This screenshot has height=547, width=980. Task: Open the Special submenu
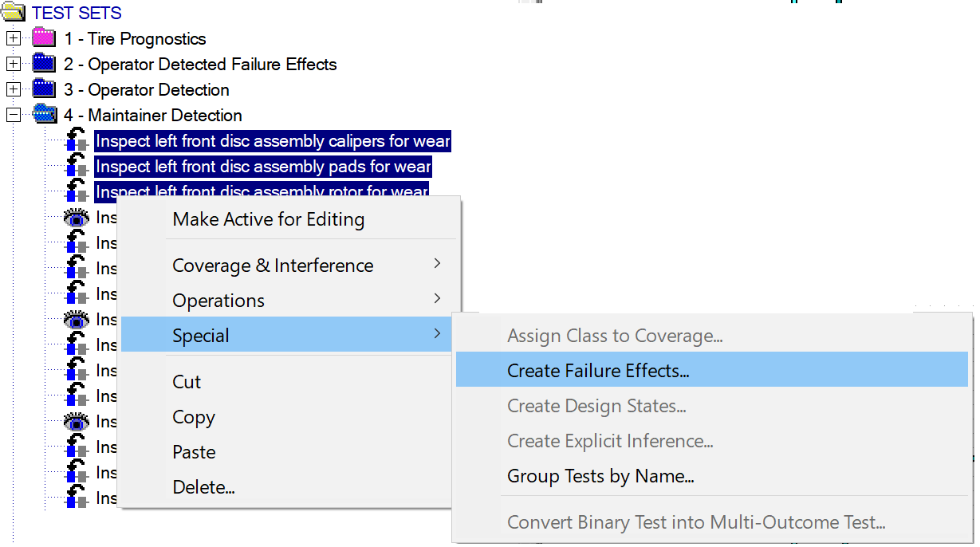coord(286,336)
